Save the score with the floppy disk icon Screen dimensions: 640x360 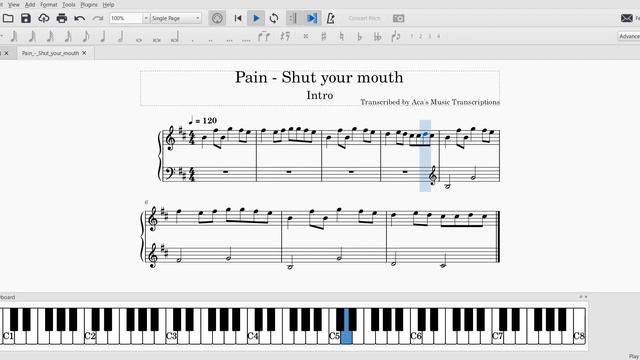26,18
